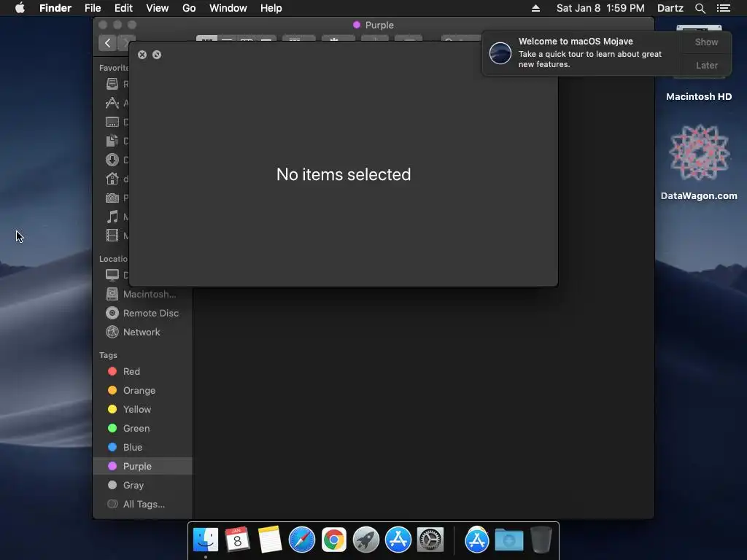Open Pictures camera icon in sidebar
This screenshot has width=747, height=560.
(112, 198)
